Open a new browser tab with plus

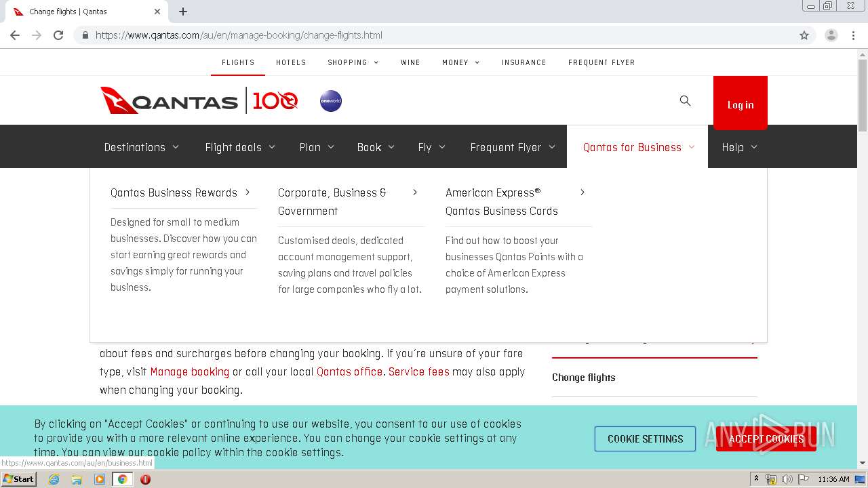[x=183, y=12]
